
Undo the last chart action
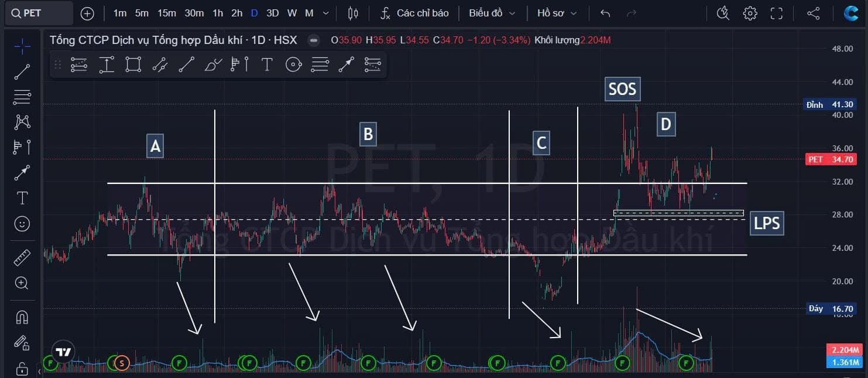[606, 13]
